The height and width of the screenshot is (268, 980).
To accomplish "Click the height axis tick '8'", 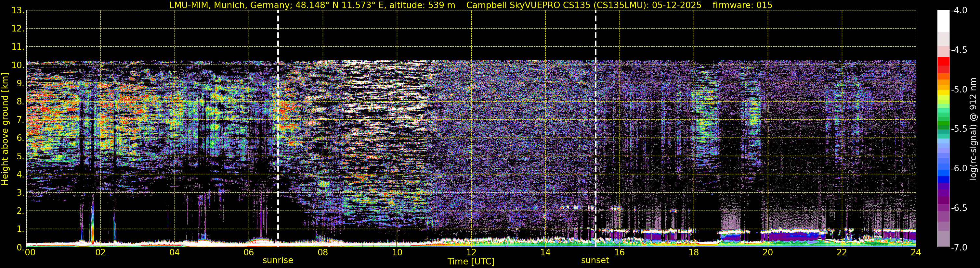I will point(20,102).
